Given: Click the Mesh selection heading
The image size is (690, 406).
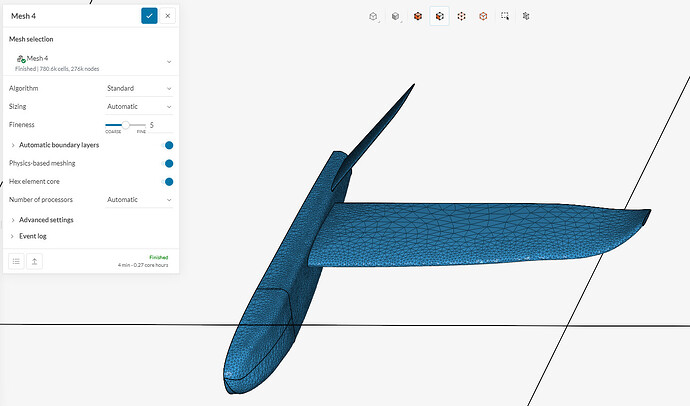Looking at the screenshot, I should (x=31, y=39).
